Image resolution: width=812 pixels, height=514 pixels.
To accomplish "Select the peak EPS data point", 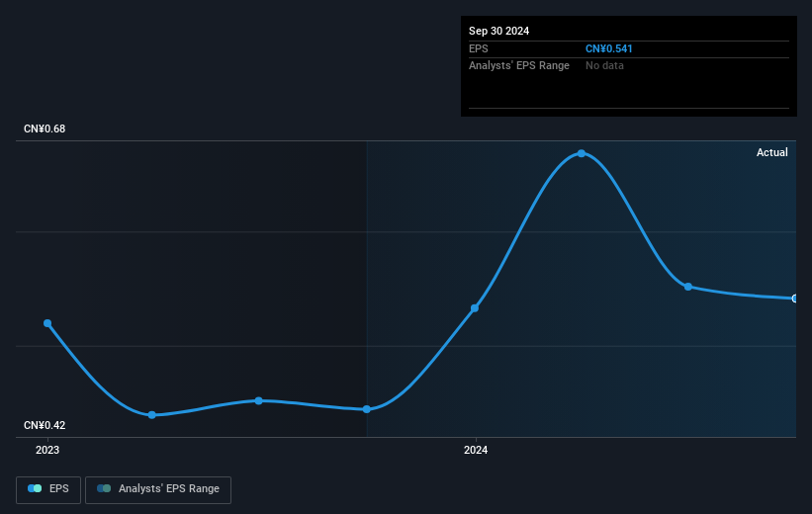I will [x=582, y=154].
